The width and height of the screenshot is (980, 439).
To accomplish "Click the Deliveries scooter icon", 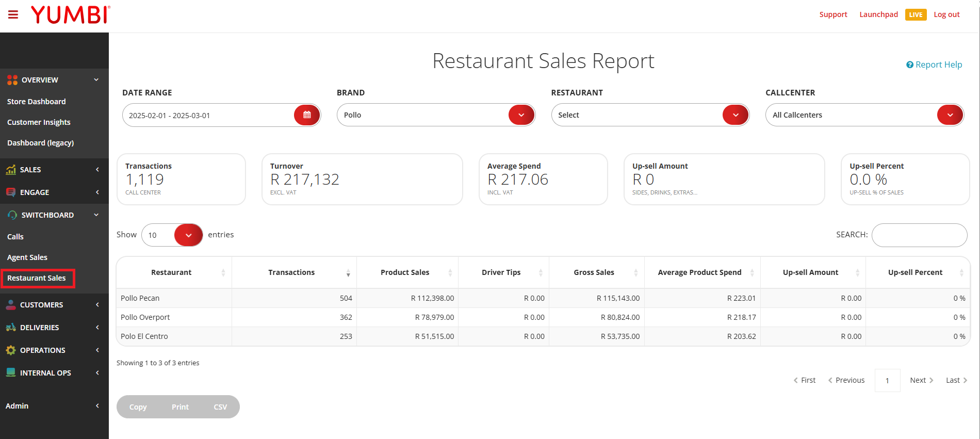I will [x=11, y=328].
